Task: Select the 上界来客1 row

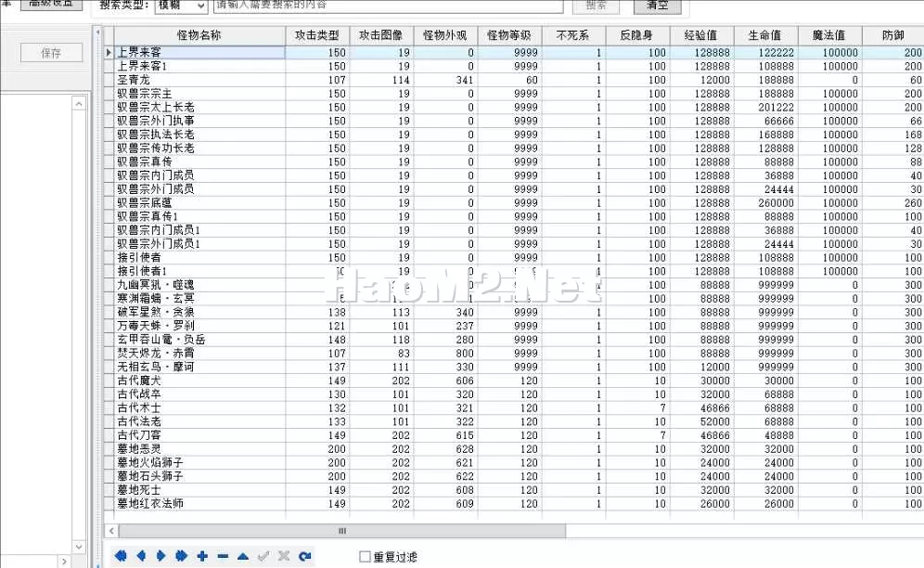Action: [x=514, y=66]
